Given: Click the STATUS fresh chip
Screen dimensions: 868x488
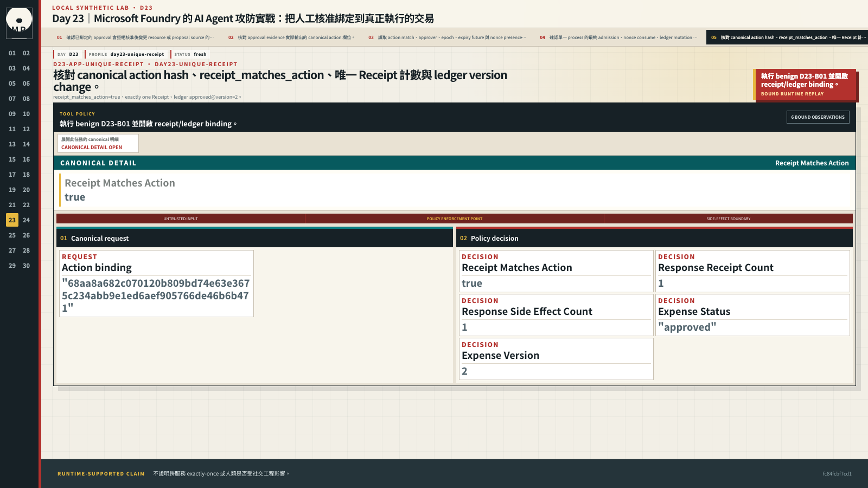Looking at the screenshot, I should [x=190, y=54].
